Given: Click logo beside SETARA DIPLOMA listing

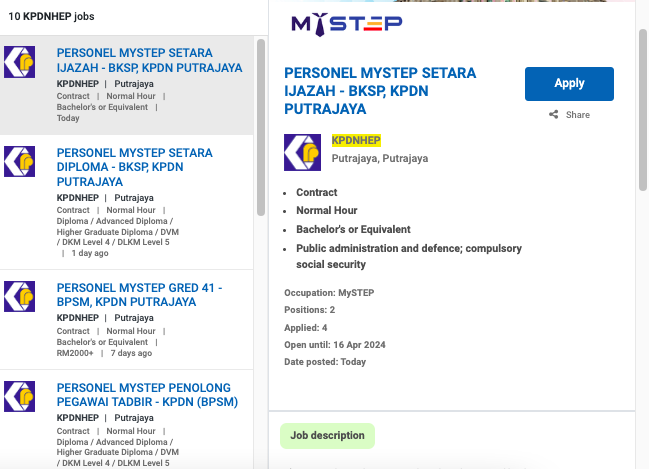Looking at the screenshot, I should (20, 162).
